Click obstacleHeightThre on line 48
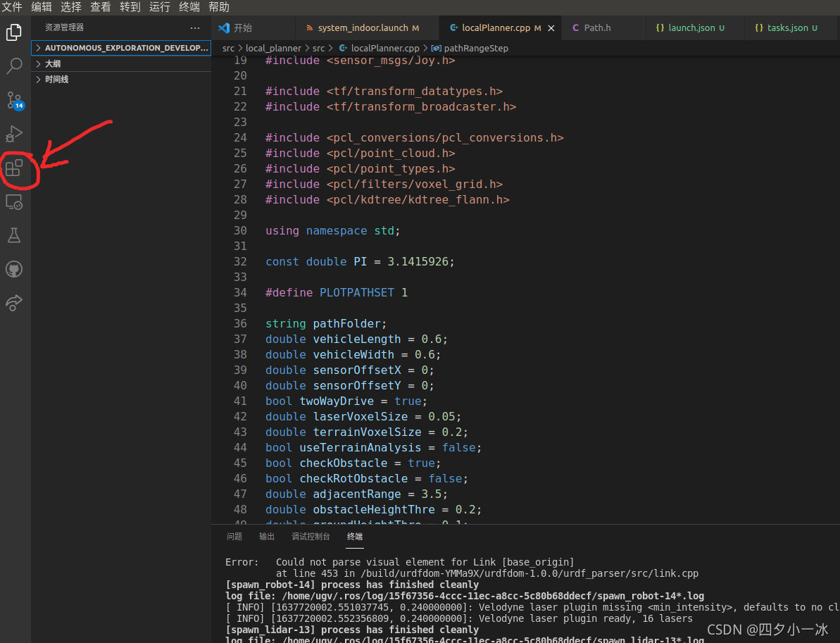The height and width of the screenshot is (643, 840). pos(374,510)
